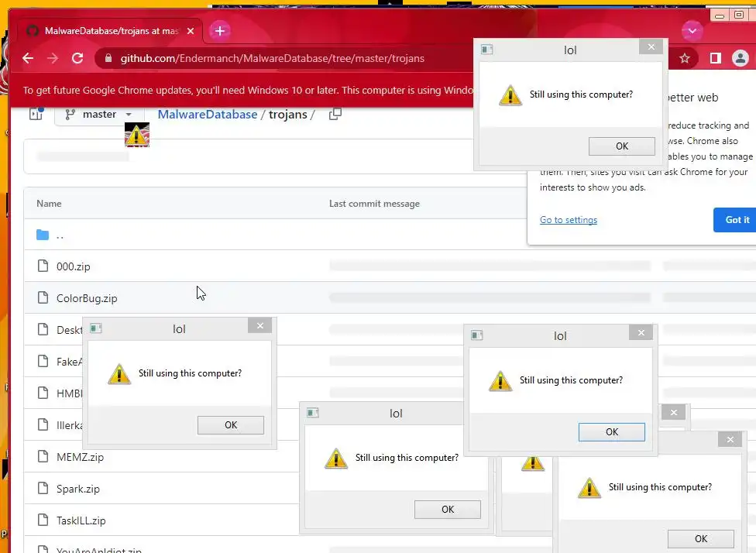
Task: Click the parent directory '..' entry
Action: pos(60,235)
